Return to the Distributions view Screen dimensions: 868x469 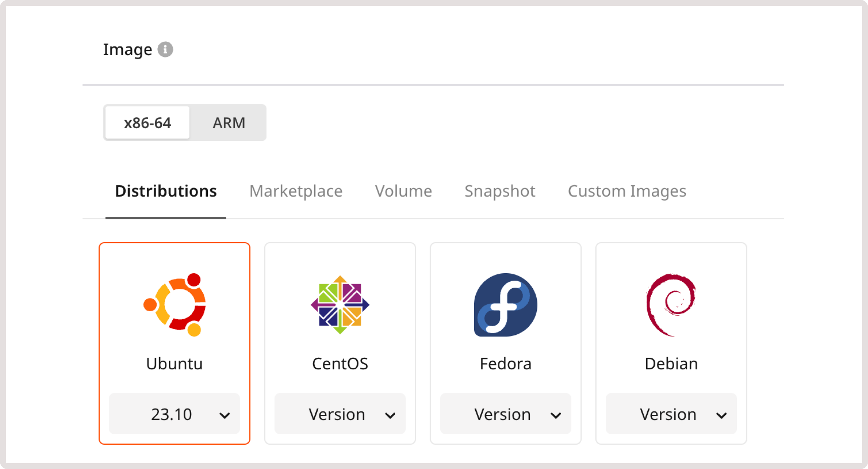tap(166, 191)
